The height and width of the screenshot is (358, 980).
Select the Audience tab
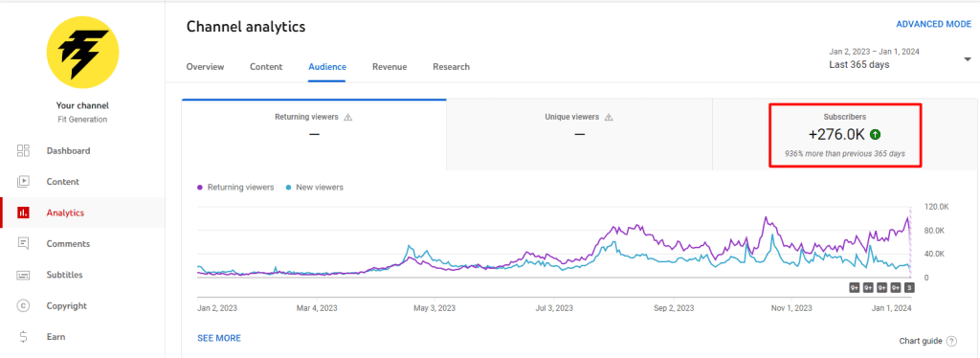click(x=327, y=67)
